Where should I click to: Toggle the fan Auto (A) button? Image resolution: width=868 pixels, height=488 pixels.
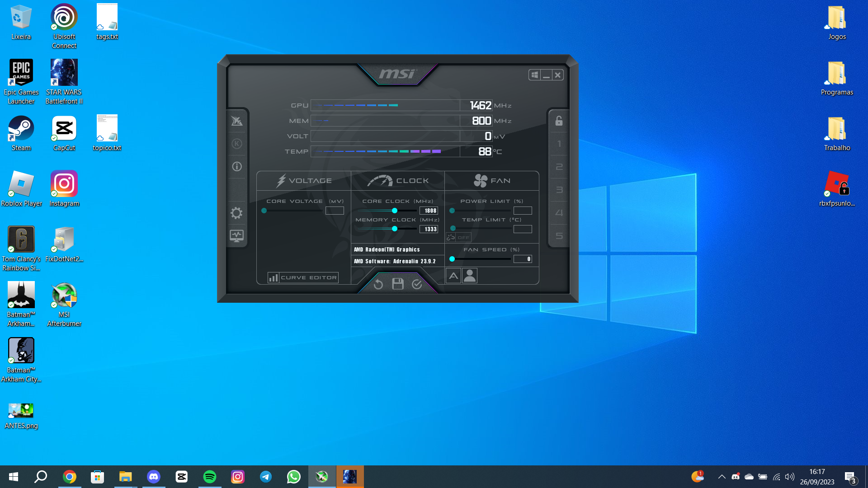pos(453,276)
